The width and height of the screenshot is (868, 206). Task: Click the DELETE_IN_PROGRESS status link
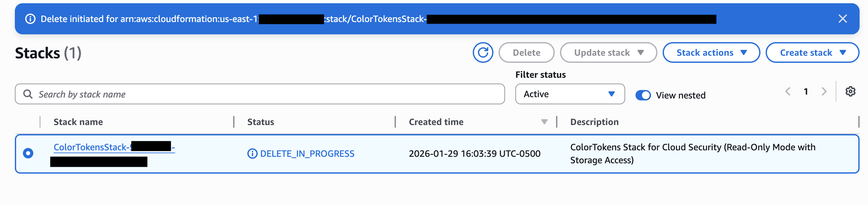pyautogui.click(x=307, y=154)
